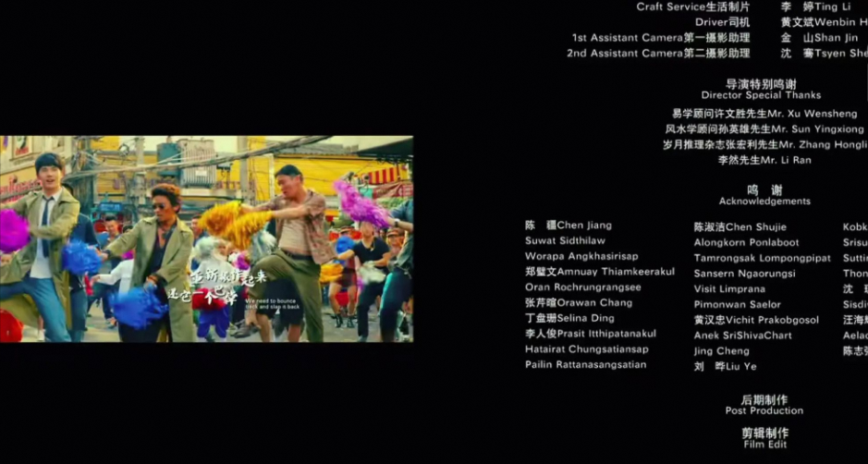The width and height of the screenshot is (868, 464).
Task: Click the '1st Assistant Camera' credit
Action: 660,38
